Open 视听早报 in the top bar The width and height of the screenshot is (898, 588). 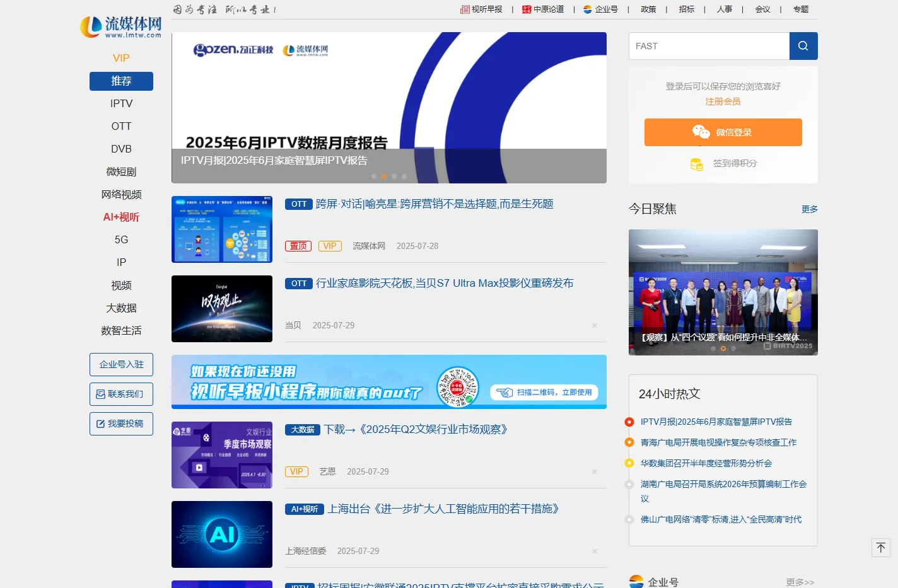pyautogui.click(x=482, y=9)
